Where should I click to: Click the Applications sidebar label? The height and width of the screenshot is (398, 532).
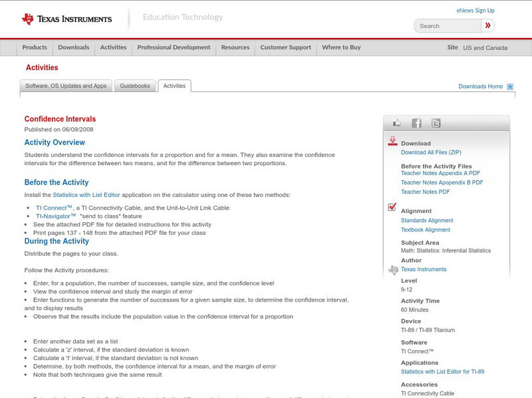click(x=420, y=363)
